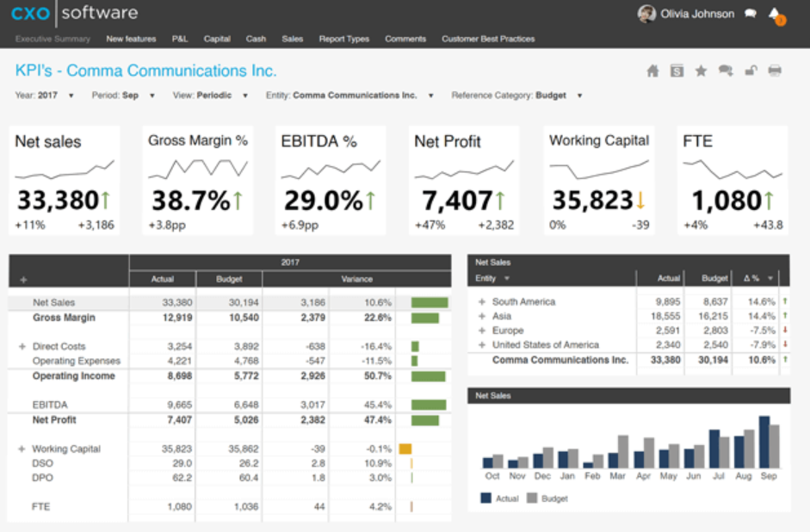This screenshot has height=532, width=810.
Task: Click the Working Capital KPI card
Action: [x=599, y=181]
